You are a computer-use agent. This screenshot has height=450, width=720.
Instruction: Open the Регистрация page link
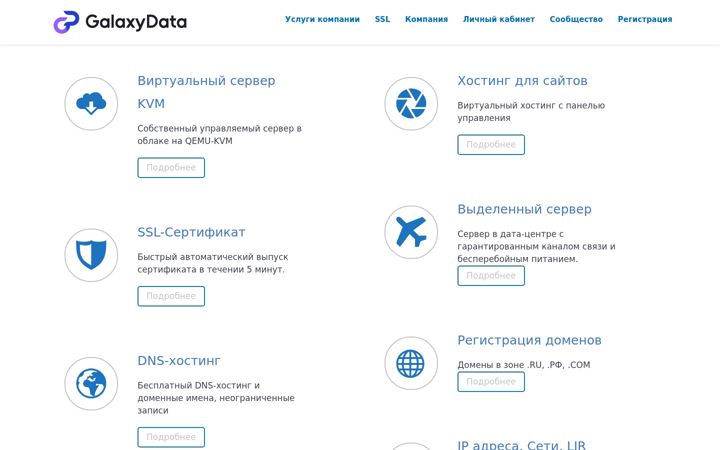point(645,19)
